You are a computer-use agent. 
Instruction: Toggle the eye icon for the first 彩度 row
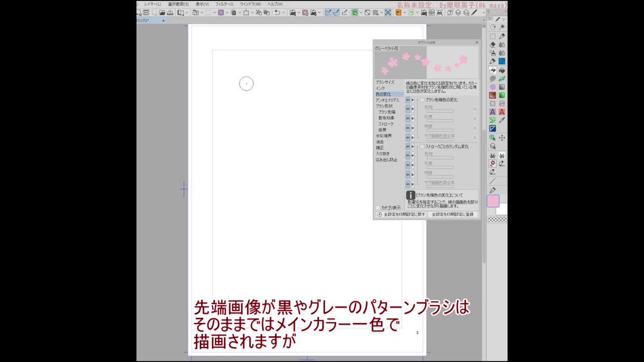coord(408,118)
